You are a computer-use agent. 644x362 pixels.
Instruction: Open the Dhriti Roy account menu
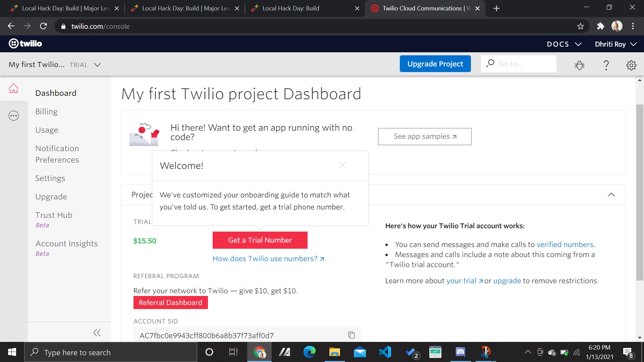(x=615, y=44)
